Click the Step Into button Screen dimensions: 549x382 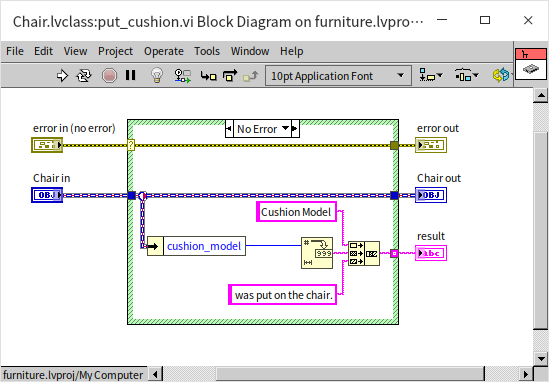pos(208,76)
